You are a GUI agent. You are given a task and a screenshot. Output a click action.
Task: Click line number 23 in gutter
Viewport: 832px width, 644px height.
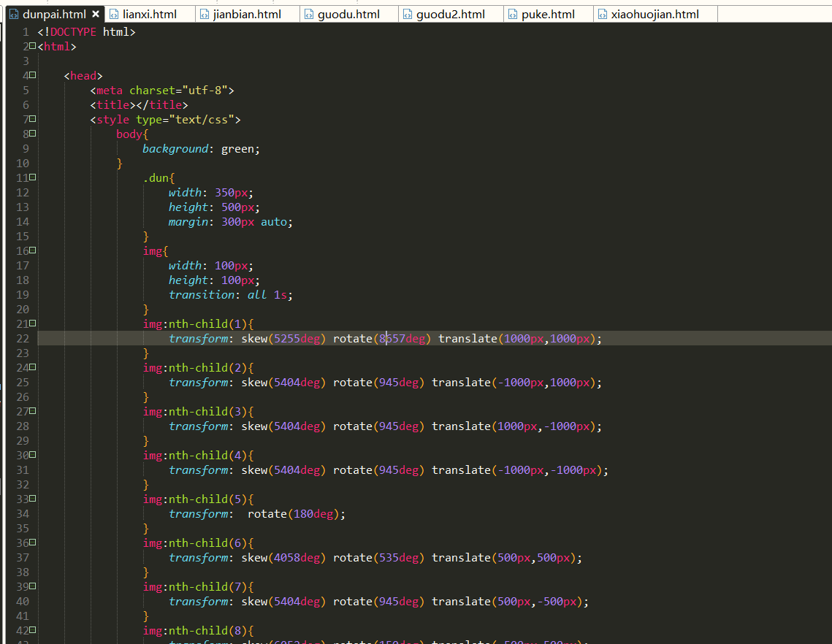click(23, 353)
